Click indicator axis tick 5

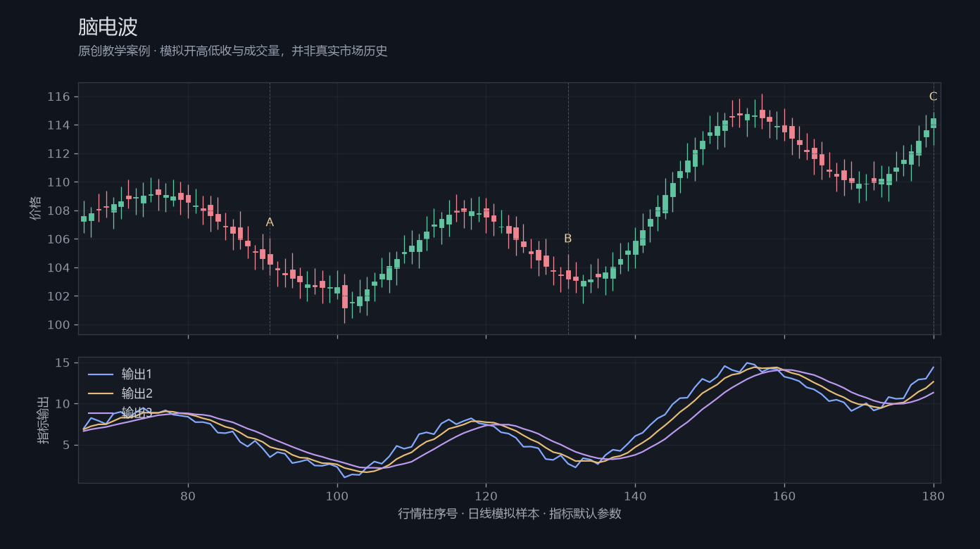point(66,445)
